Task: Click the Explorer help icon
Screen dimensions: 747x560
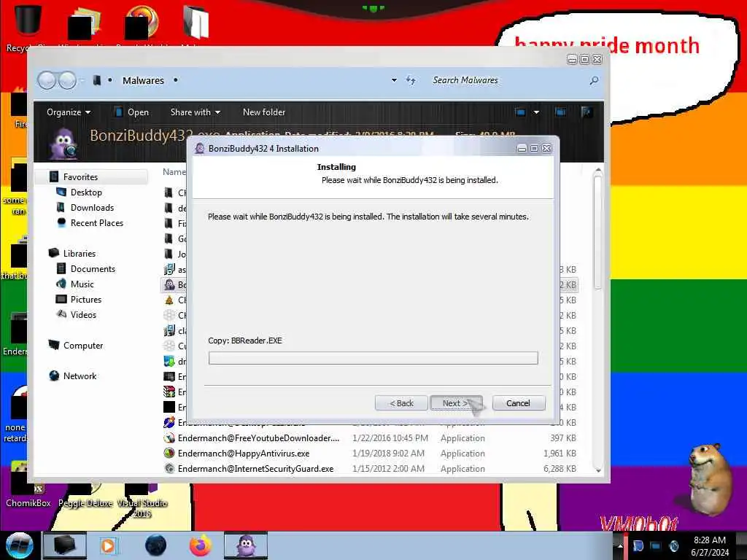Action: pos(587,112)
